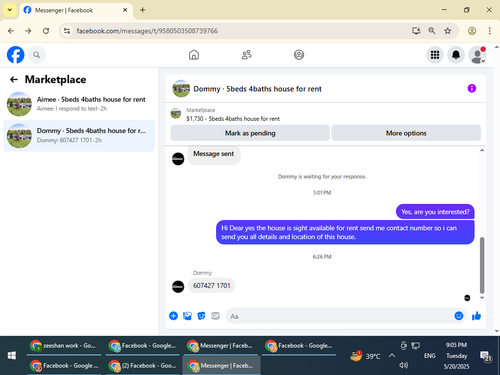Click the message scrollbar thumb

[482, 265]
